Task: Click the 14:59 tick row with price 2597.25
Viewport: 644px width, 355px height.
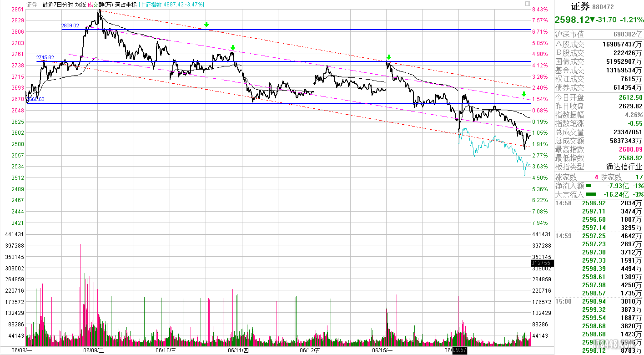Action: coord(599,236)
